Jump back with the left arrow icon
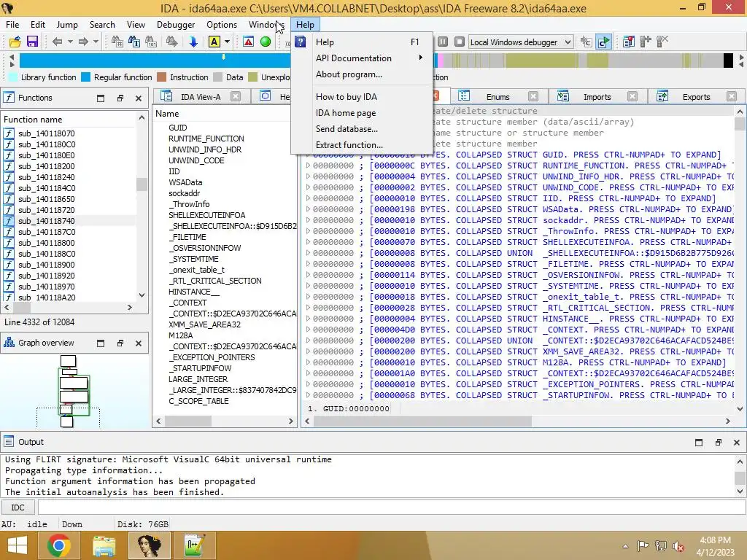 coord(57,42)
